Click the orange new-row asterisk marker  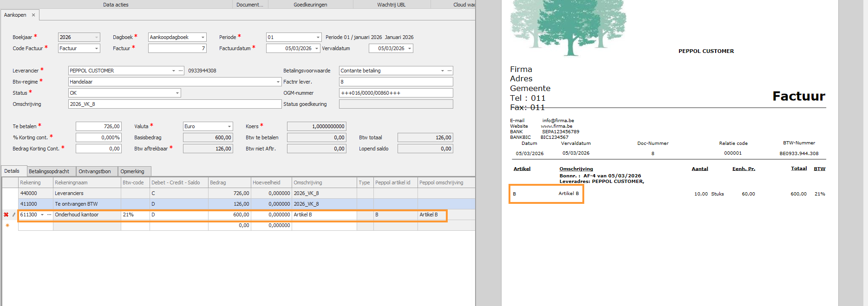(7, 226)
